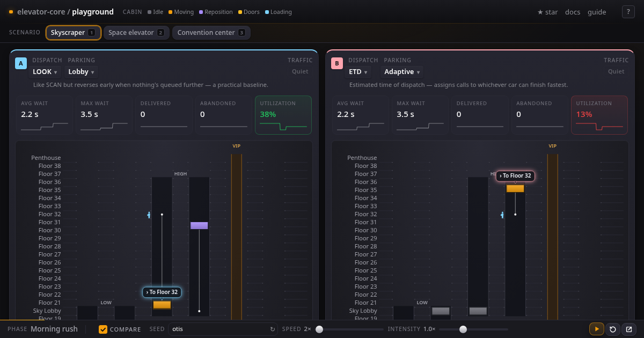Viewport: 644px width, 338px height.
Task: Click the Loading legend swatch in header
Action: click(x=267, y=12)
